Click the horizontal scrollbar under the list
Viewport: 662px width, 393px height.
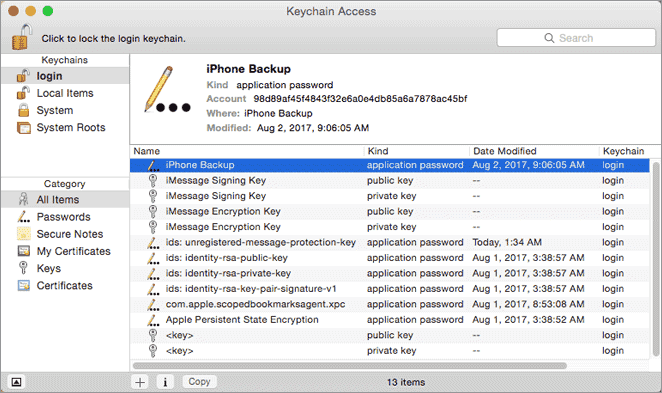pyautogui.click(x=350, y=366)
